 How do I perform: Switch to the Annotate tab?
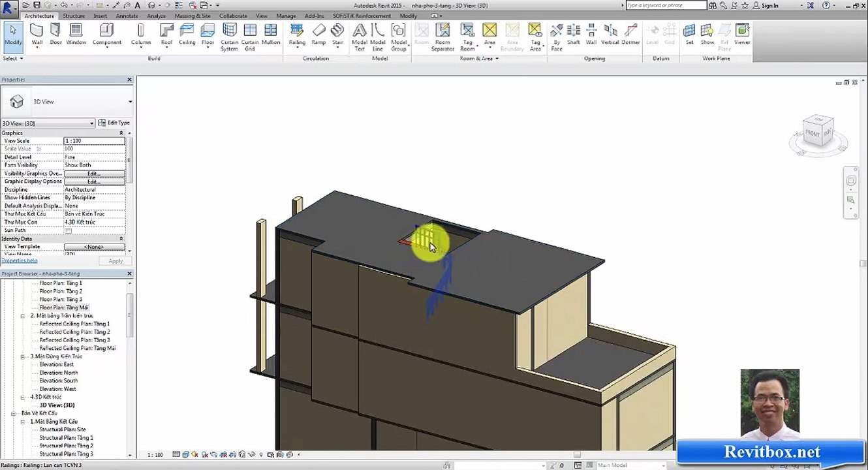point(127,16)
